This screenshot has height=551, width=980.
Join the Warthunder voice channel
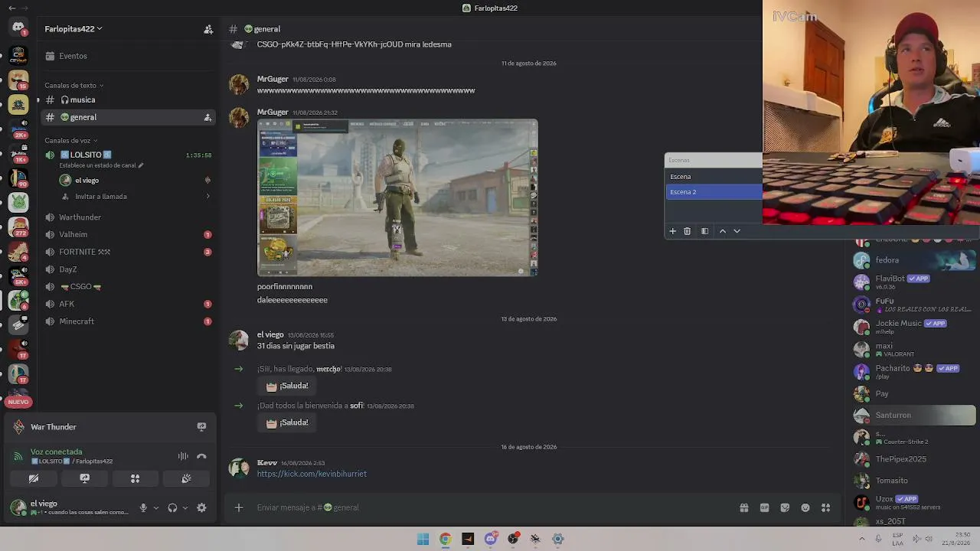[x=129, y=217]
